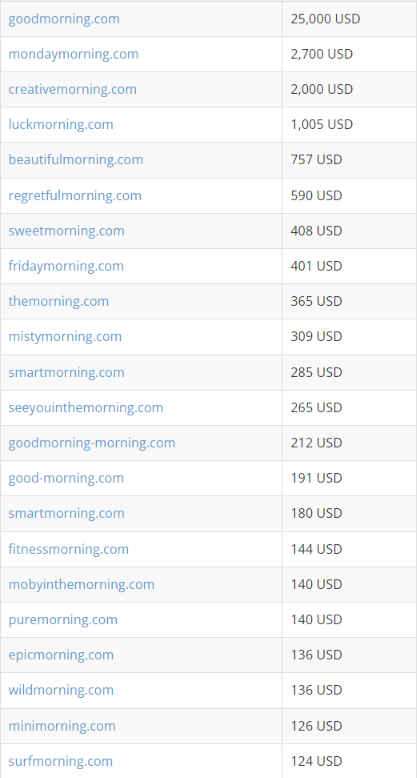Screen dimensions: 417x778
Task: Click the creativemorning.com link
Action: [x=72, y=89]
